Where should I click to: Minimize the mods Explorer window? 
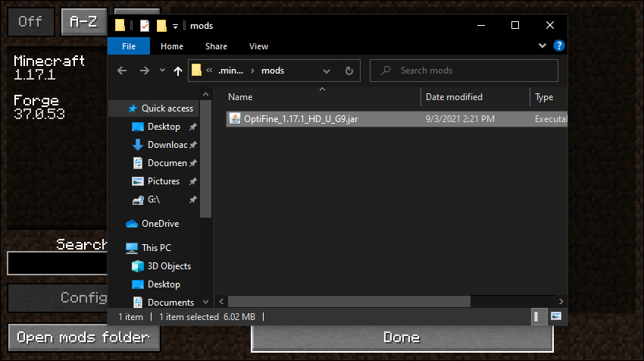click(481, 25)
